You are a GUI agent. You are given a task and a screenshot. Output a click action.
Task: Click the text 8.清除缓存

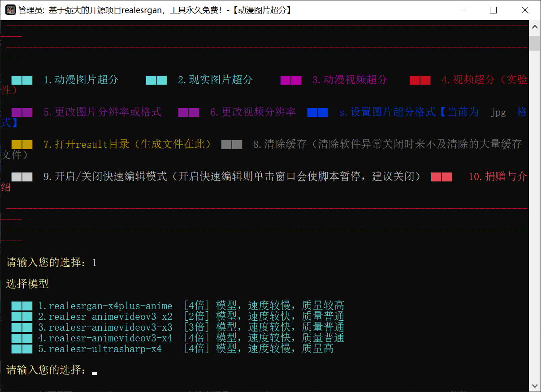280,145
